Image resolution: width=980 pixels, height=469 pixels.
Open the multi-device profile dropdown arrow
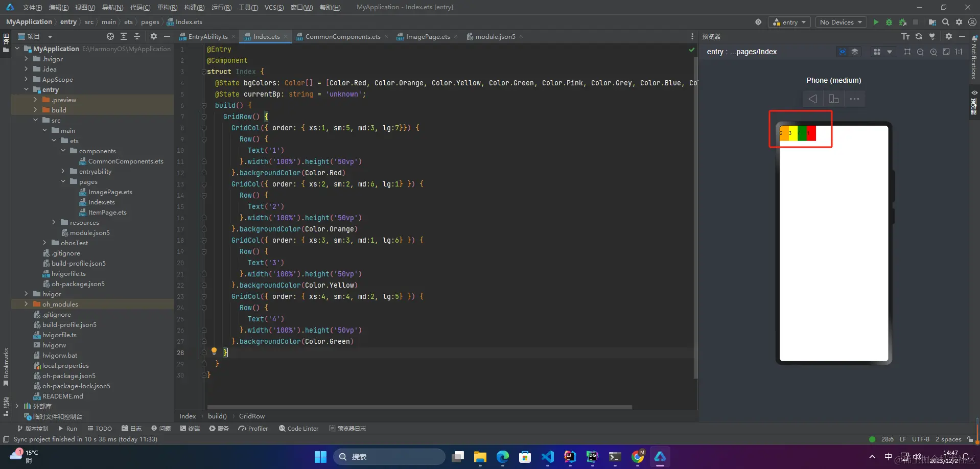(890, 52)
